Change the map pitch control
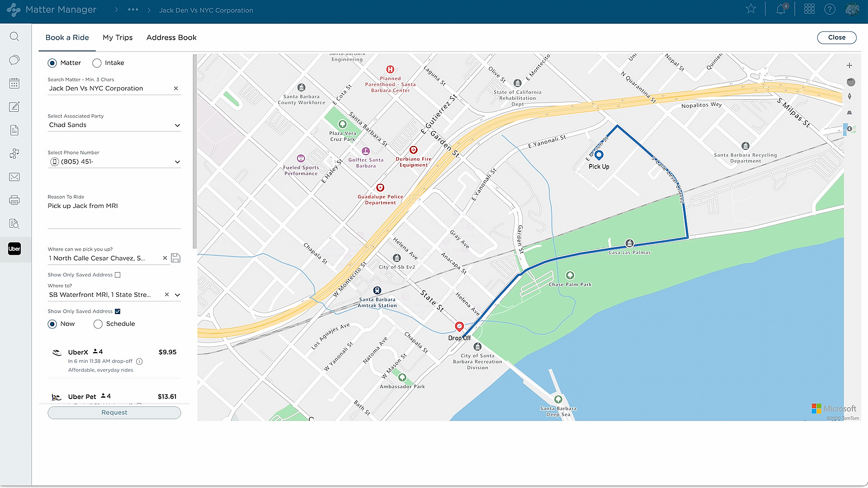The height and width of the screenshot is (488, 868). [849, 113]
